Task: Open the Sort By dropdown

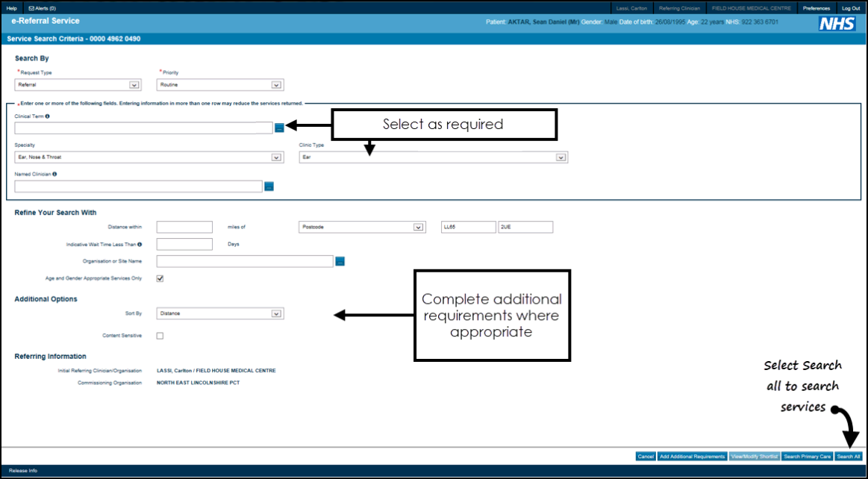Action: pos(220,313)
